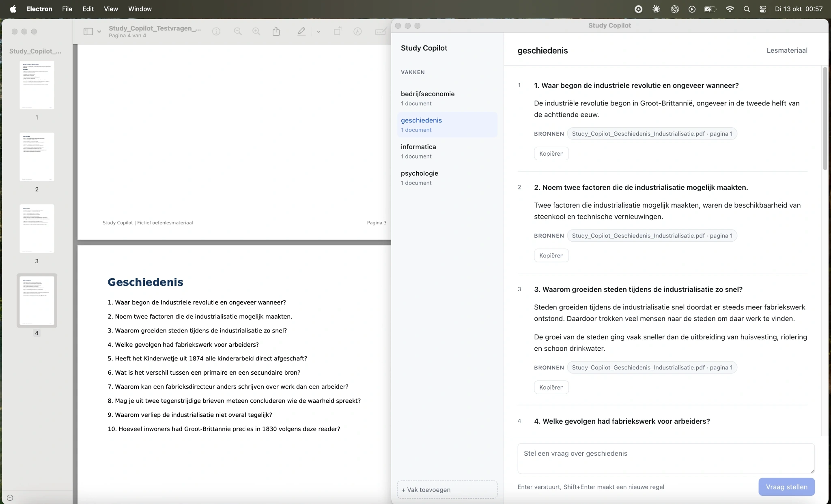Toggle the sidebar view button in Preview
831x504 pixels.
[x=88, y=32]
